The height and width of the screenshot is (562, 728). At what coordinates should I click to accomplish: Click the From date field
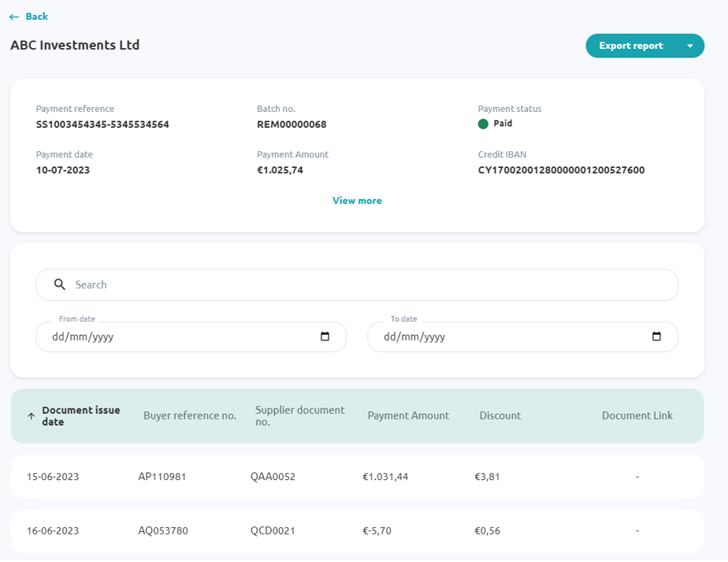pos(191,337)
